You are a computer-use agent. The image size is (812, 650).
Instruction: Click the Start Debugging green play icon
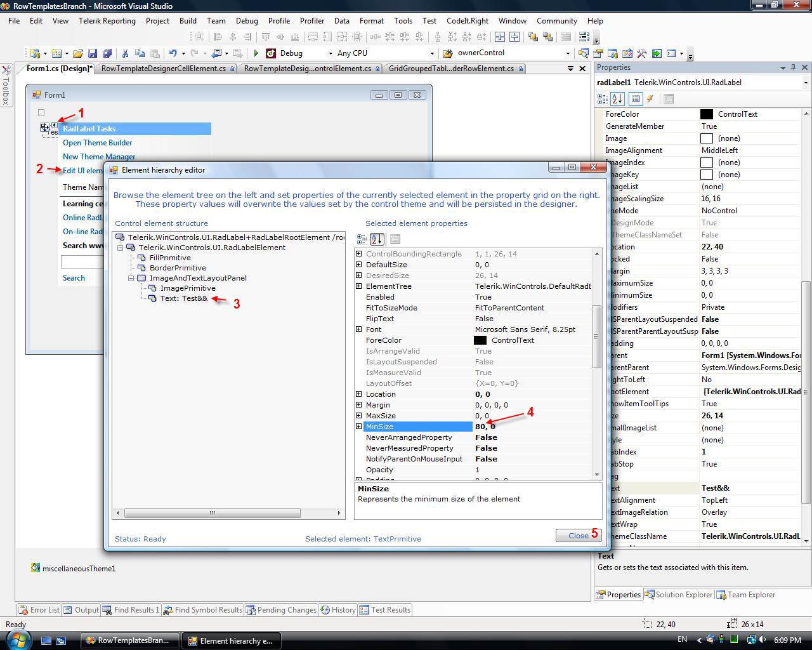click(256, 53)
